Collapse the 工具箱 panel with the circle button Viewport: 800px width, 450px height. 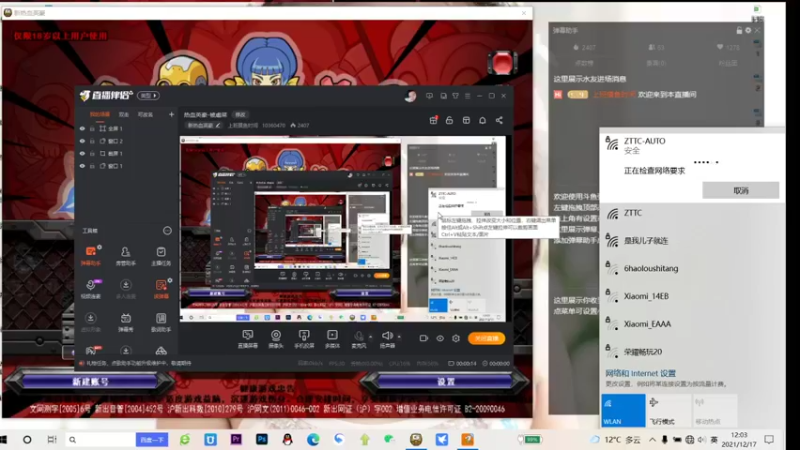point(167,231)
